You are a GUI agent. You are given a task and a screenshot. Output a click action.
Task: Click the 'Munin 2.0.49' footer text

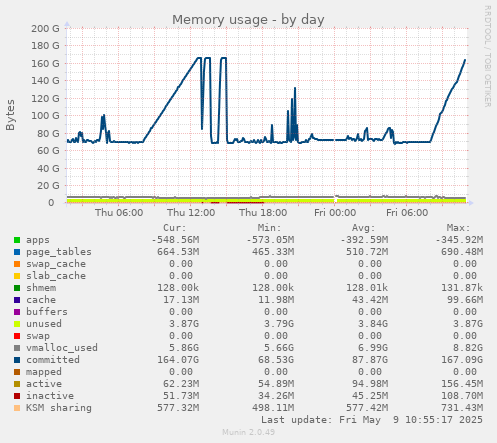(x=248, y=432)
